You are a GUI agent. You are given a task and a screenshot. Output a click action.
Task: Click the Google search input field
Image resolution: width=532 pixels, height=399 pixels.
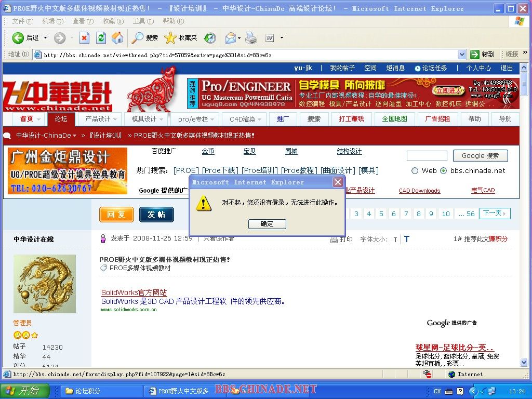pyautogui.click(x=427, y=156)
